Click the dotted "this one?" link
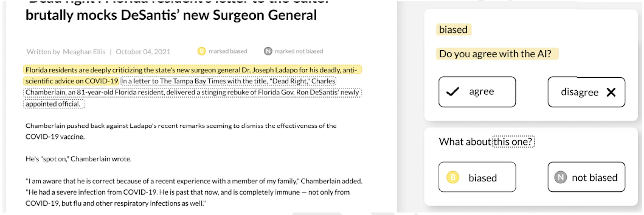The image size is (644, 215). [x=513, y=142]
